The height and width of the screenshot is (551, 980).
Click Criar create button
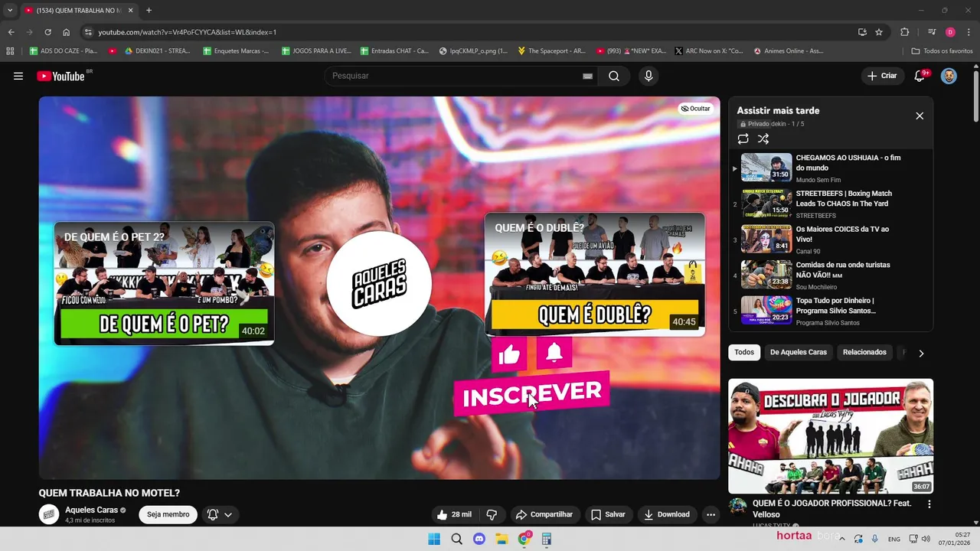click(x=882, y=76)
